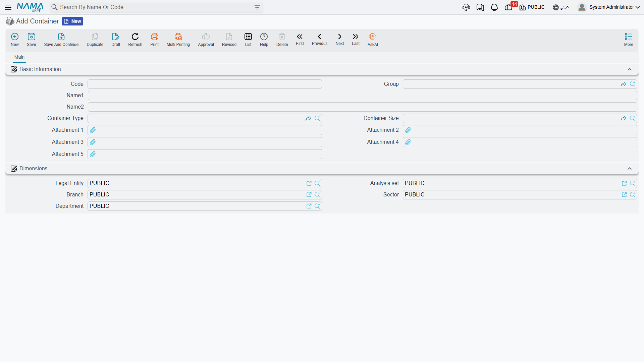Click the Approval toolbar icon
644x362 pixels.
(x=206, y=40)
